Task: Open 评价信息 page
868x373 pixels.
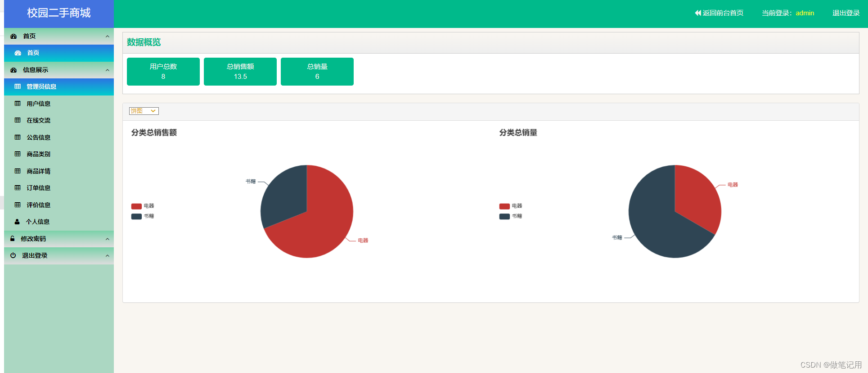Action: 59,205
